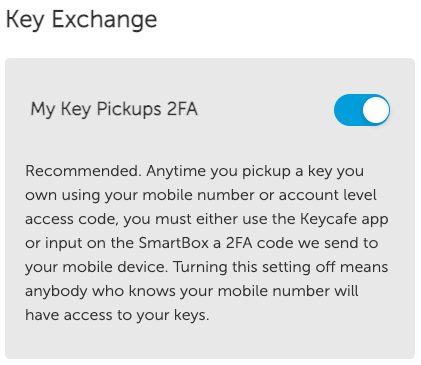Screen dimensions: 421x365
Task: Click the My Key Pickups 2FA label
Action: click(x=114, y=109)
